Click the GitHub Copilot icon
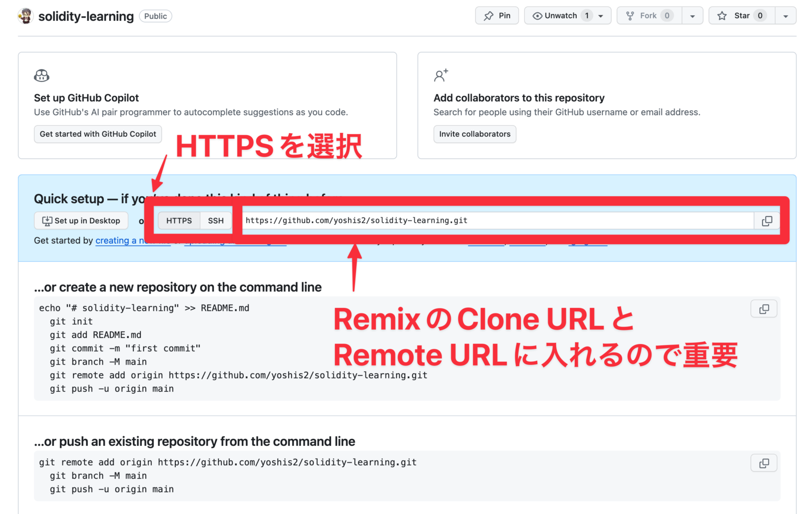Screen dimensions: 812x514 41,75
